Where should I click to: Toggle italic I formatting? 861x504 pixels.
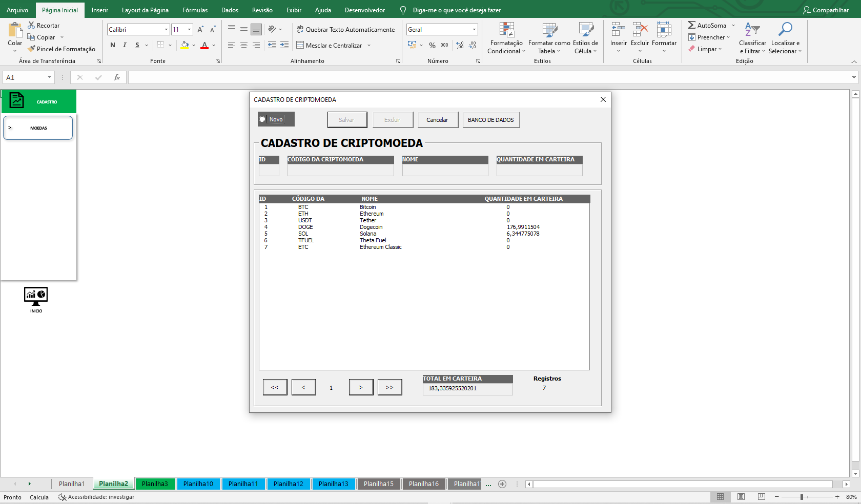click(125, 45)
